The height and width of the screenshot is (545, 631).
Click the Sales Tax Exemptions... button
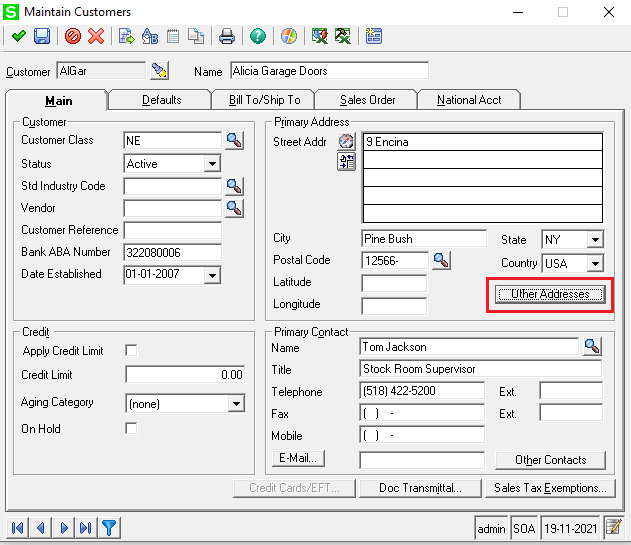(550, 488)
